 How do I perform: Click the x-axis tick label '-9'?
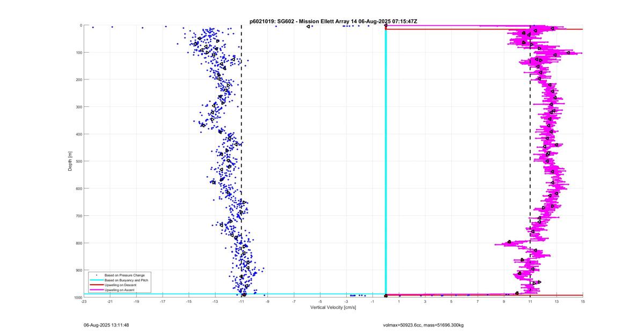[x=268, y=301]
